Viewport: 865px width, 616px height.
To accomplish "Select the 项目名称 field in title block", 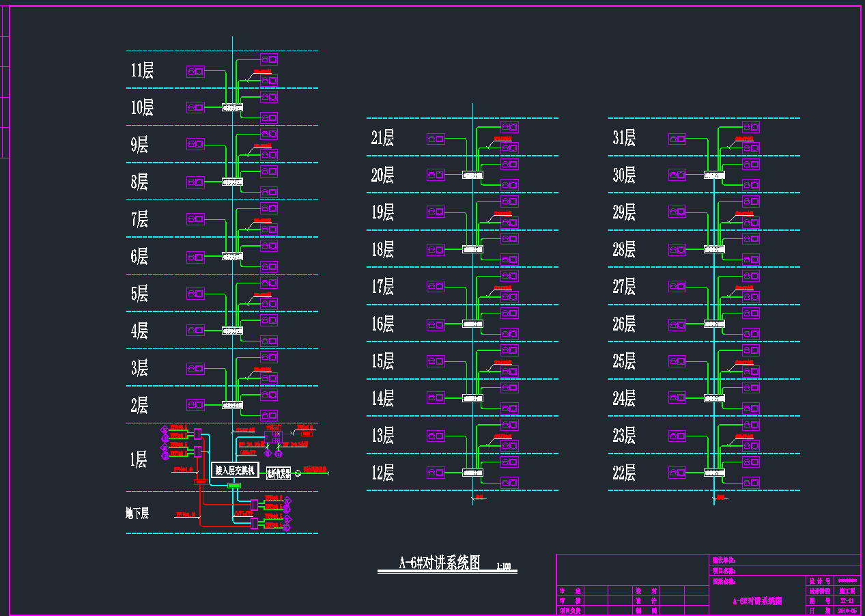I will tap(784, 570).
